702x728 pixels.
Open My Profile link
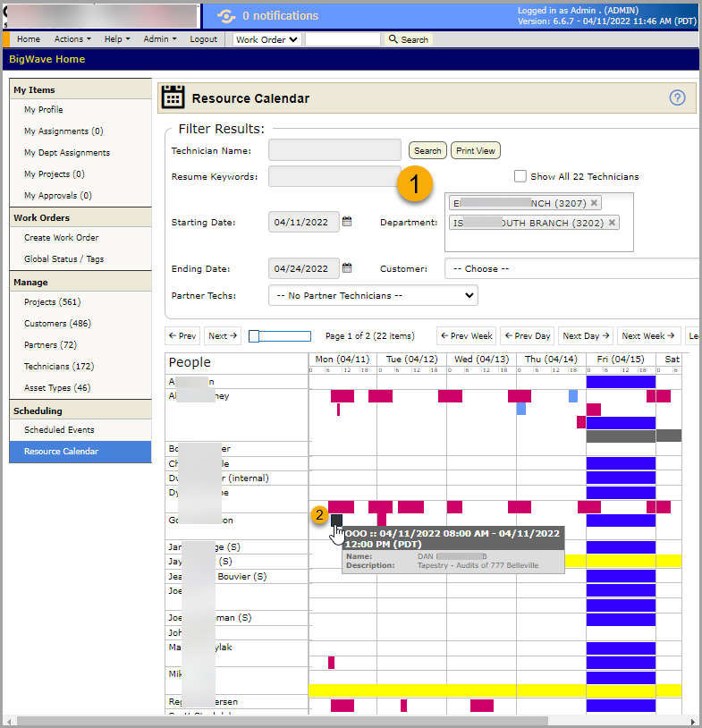point(44,110)
